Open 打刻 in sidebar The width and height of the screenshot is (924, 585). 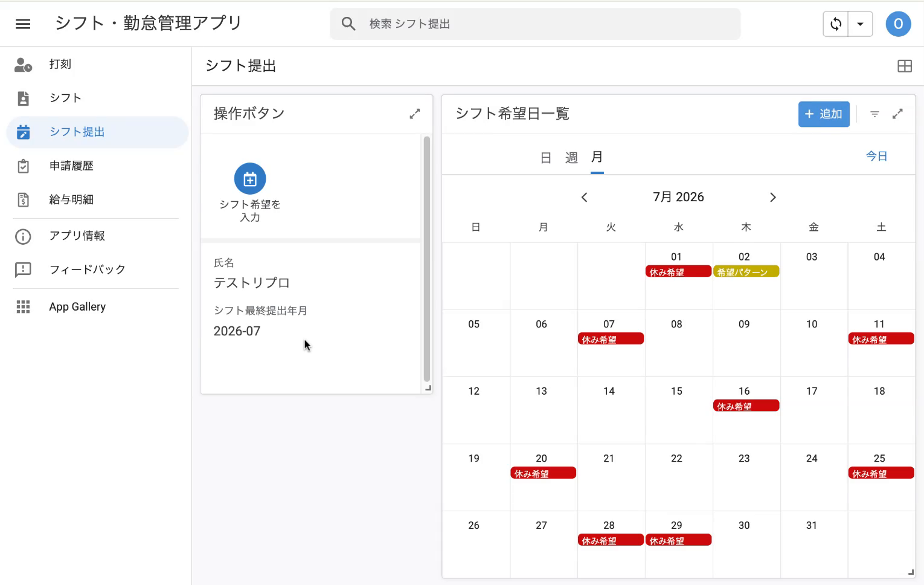[x=97, y=64]
